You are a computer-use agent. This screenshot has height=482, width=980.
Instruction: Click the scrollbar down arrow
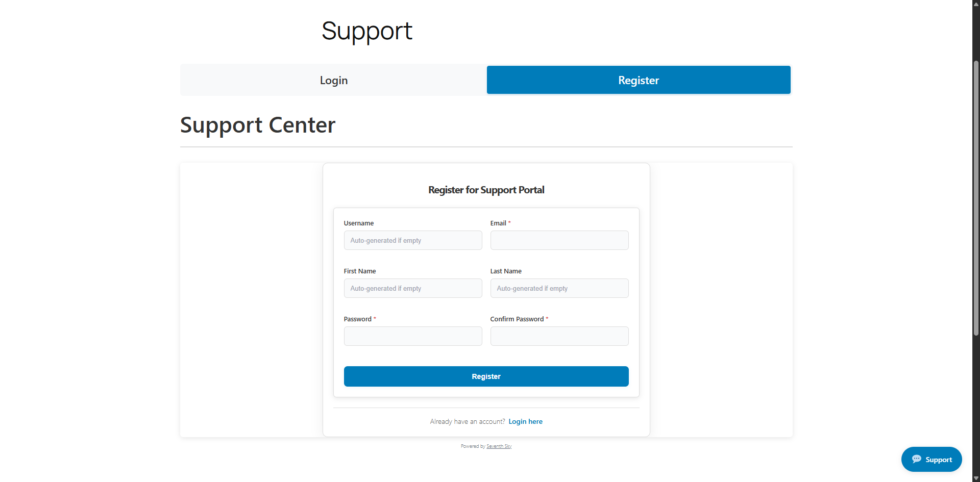[976, 478]
